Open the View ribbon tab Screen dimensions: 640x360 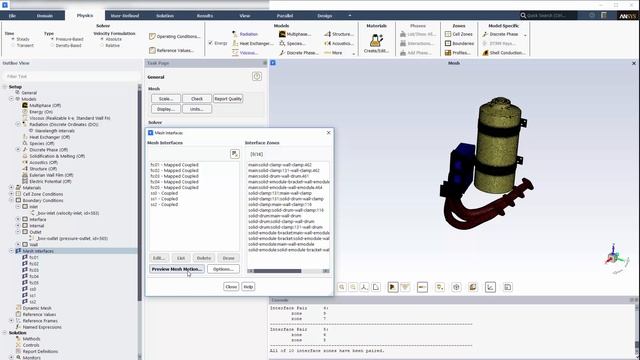tap(245, 16)
